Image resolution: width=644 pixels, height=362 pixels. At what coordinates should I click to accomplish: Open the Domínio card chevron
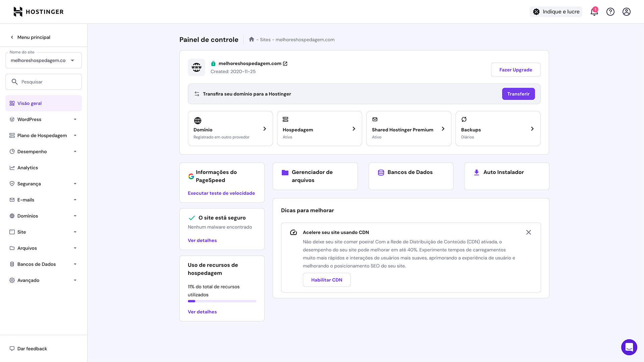(265, 129)
